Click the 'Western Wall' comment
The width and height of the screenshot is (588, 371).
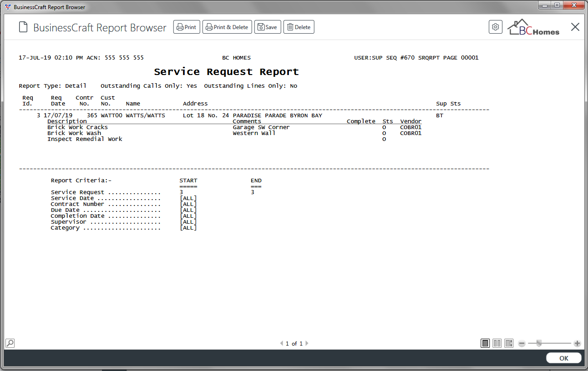click(x=254, y=133)
